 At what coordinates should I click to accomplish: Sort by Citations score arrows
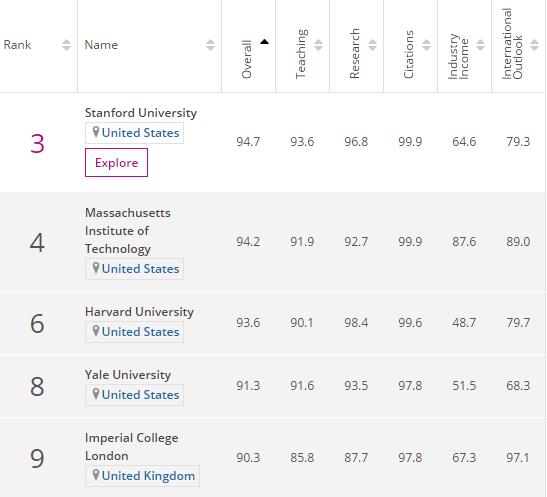pos(427,45)
